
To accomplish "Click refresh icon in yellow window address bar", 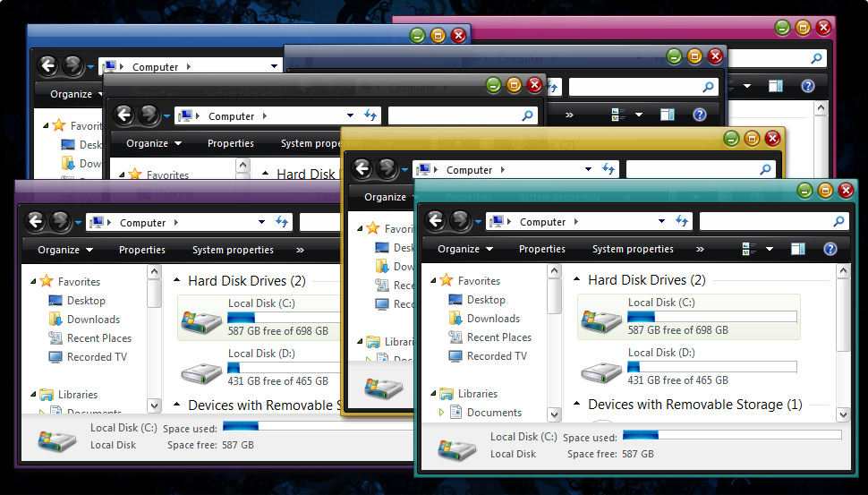I will (x=608, y=169).
